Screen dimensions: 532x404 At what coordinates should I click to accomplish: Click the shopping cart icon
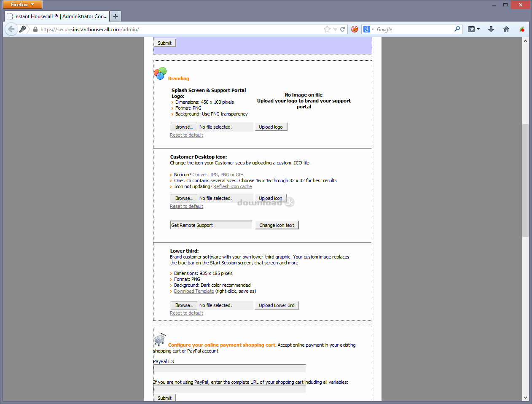coord(160,339)
